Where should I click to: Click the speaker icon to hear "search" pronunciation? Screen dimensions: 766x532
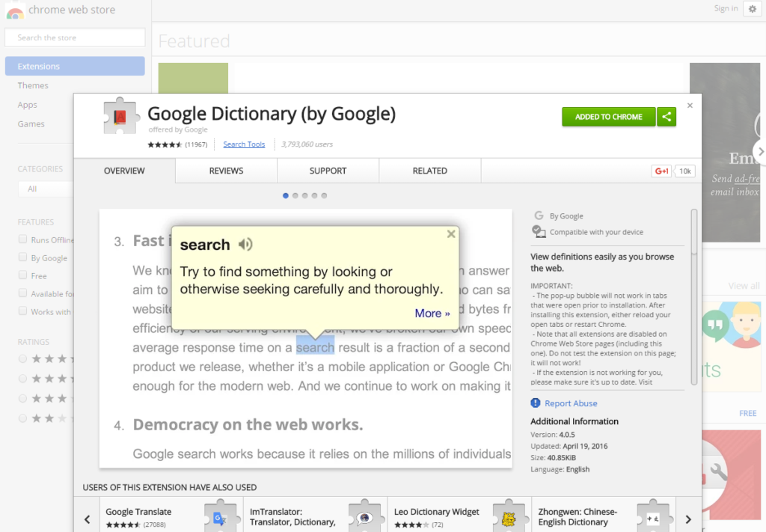pyautogui.click(x=245, y=244)
